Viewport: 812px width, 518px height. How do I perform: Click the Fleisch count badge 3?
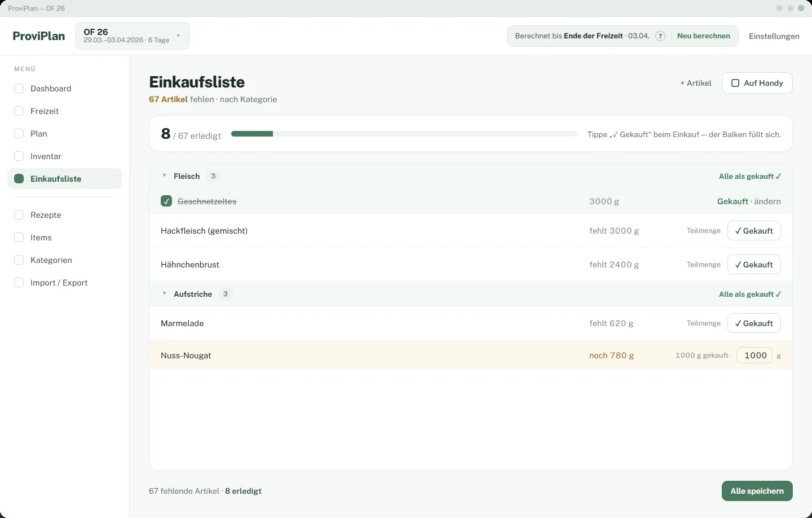(213, 176)
